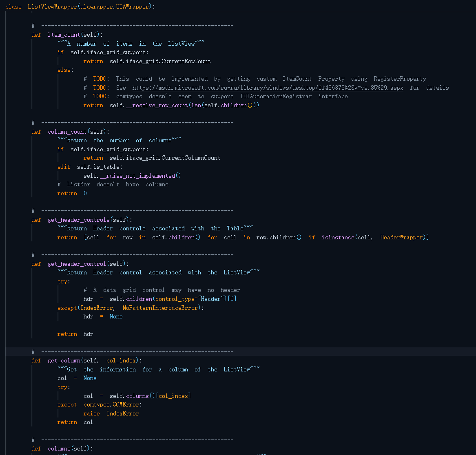This screenshot has width=476, height=455.
Task: Click the __resolve_row_count call
Action: (157, 105)
